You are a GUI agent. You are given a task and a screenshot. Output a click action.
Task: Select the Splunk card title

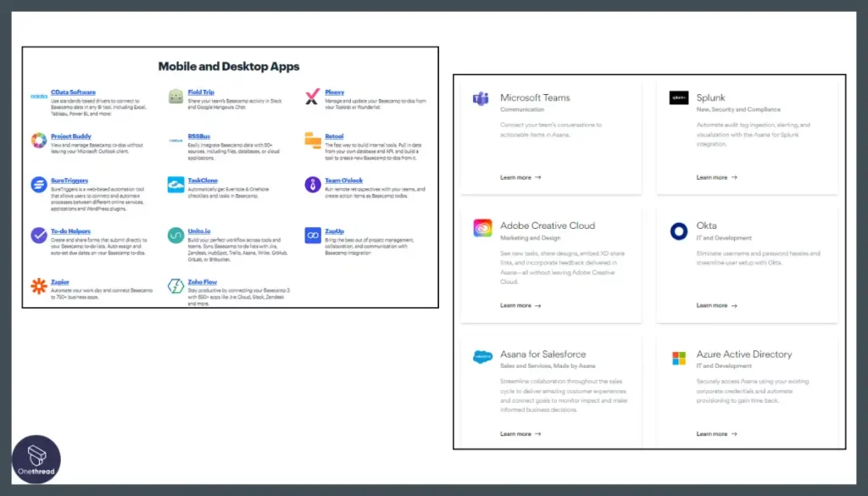tap(710, 98)
